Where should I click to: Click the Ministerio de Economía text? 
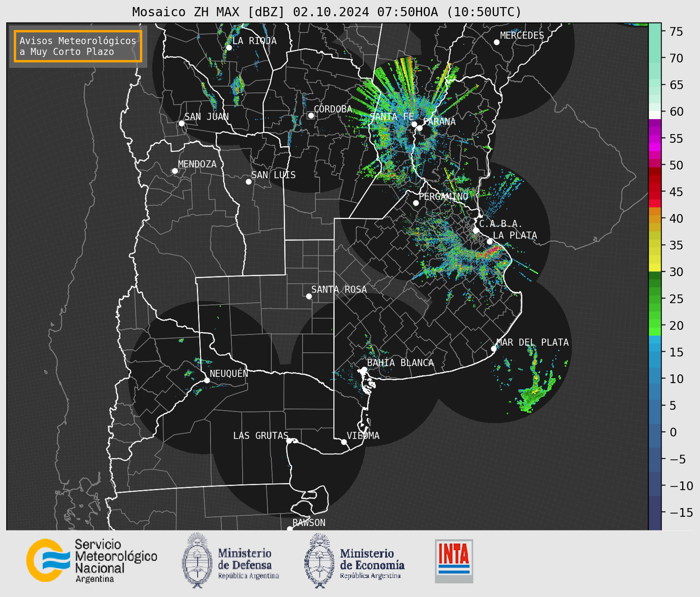point(372,564)
